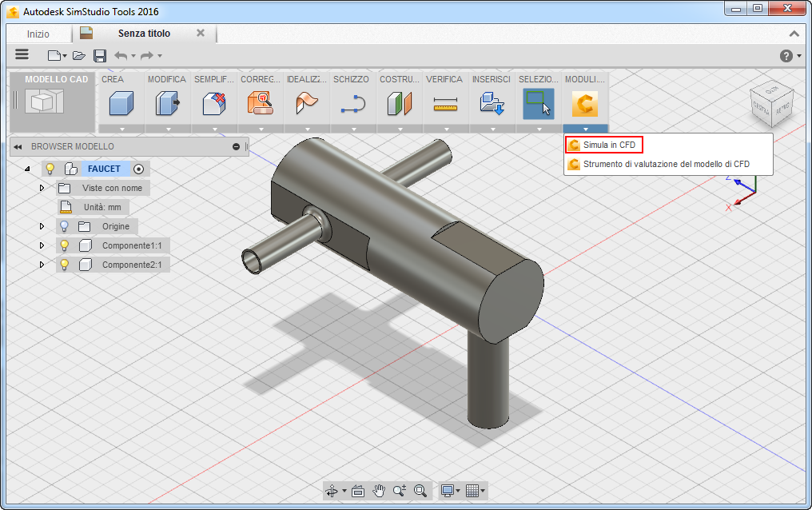Activate the zoom magnifier plus tool
Viewport: 812px width, 510px height.
[400, 490]
